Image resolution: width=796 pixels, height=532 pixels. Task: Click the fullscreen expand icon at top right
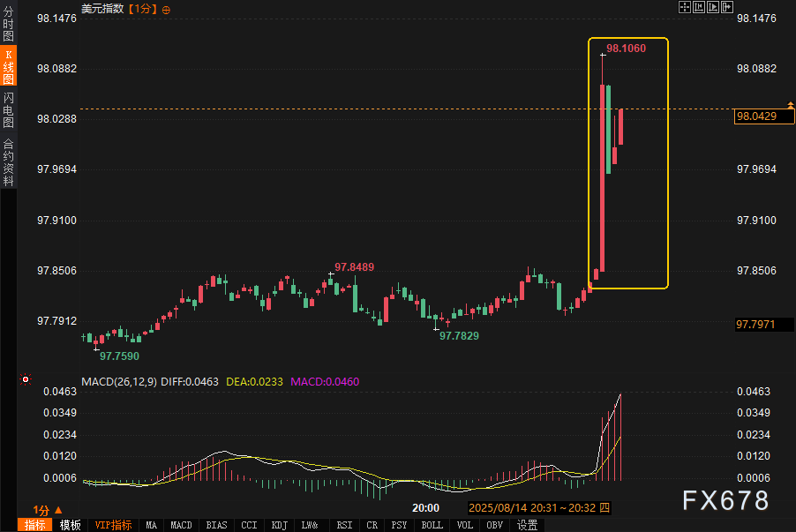(683, 8)
